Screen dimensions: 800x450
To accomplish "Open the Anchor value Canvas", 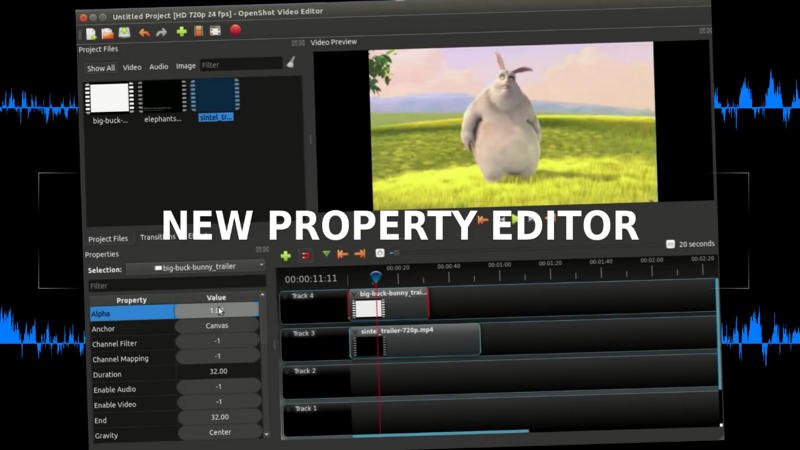I will [x=217, y=326].
